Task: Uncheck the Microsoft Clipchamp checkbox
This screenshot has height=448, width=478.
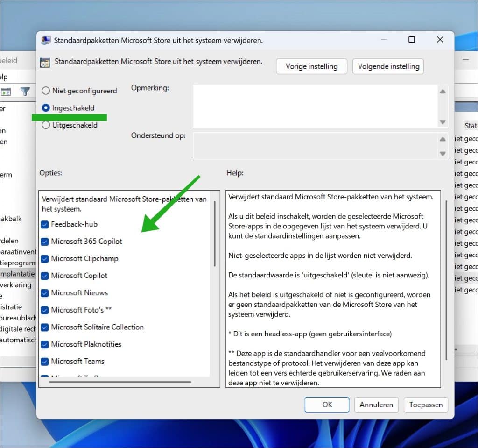Action: pyautogui.click(x=44, y=259)
